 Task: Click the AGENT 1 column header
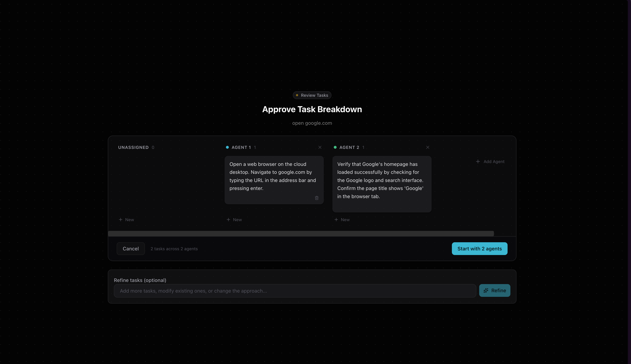pos(241,147)
